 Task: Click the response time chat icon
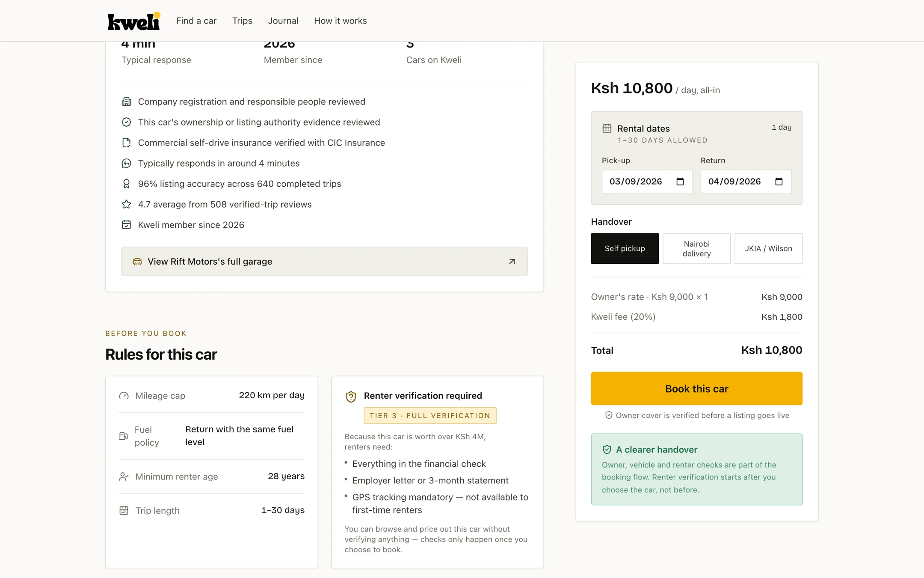coord(126,163)
